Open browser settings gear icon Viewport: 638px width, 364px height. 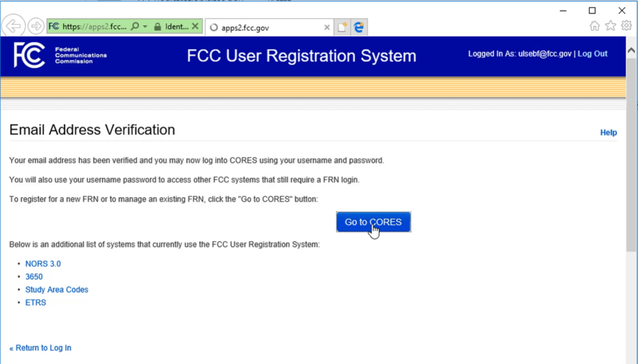click(x=626, y=25)
